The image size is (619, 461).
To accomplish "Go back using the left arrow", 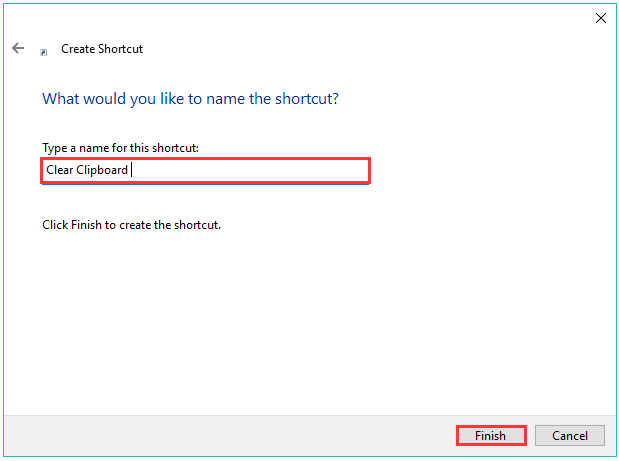I will click(18, 48).
